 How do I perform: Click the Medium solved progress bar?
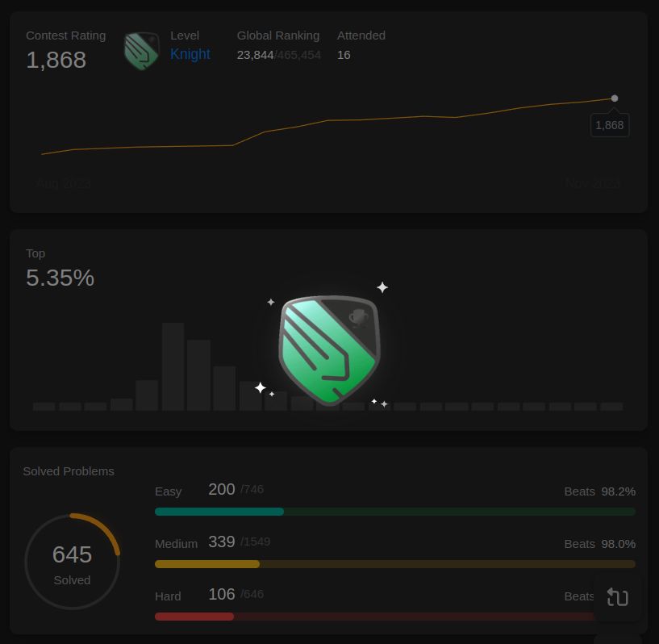coord(395,564)
